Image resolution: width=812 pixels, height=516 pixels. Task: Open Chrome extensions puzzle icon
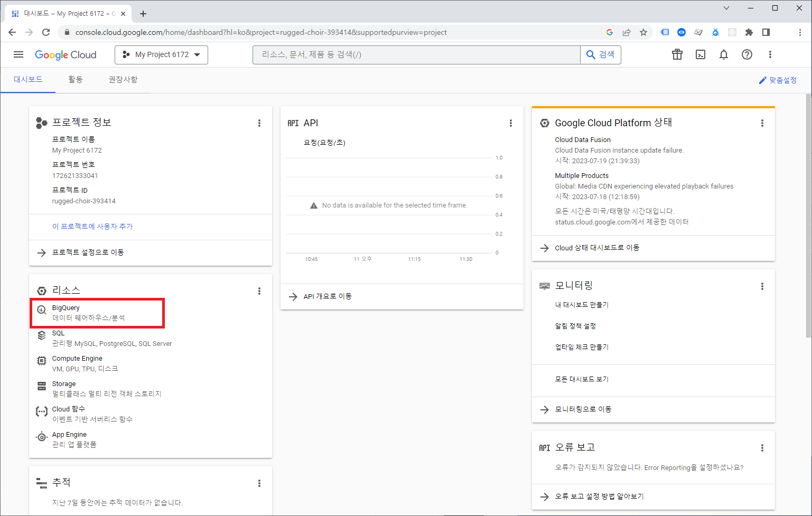[749, 32]
